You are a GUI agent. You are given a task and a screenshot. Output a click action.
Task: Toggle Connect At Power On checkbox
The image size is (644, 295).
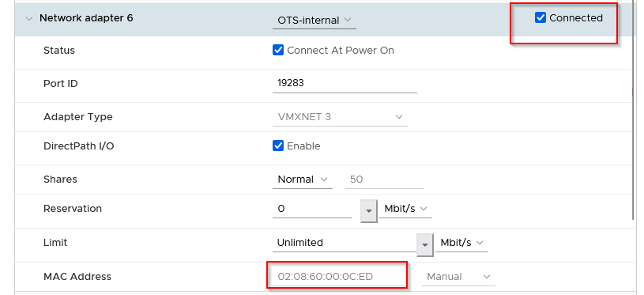tap(278, 50)
